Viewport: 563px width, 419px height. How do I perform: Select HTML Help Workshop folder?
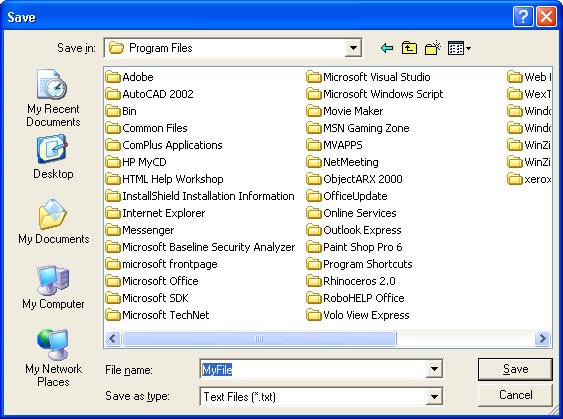164,179
